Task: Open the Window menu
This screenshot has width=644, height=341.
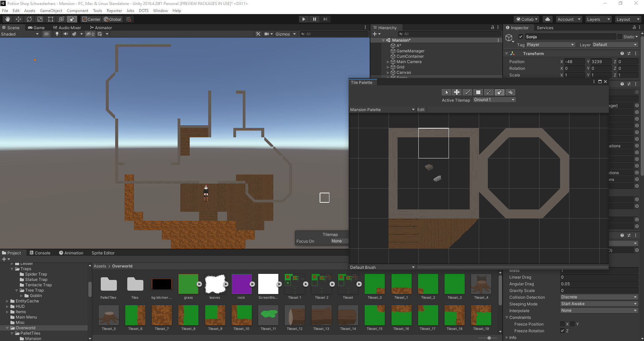Action: tap(160, 11)
